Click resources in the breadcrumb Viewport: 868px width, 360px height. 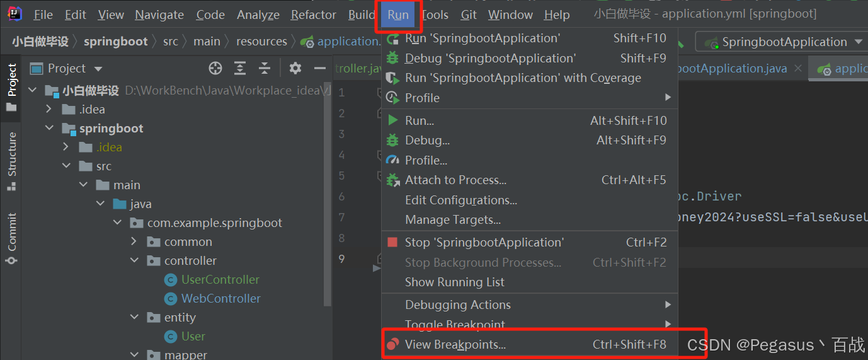point(261,42)
